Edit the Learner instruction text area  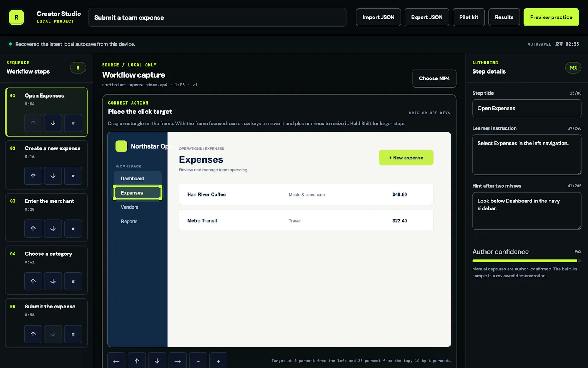tap(527, 155)
